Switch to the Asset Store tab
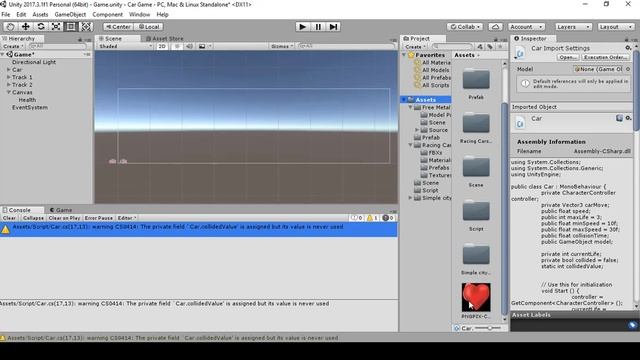Image resolution: width=640 pixels, height=360 pixels. pyautogui.click(x=165, y=38)
